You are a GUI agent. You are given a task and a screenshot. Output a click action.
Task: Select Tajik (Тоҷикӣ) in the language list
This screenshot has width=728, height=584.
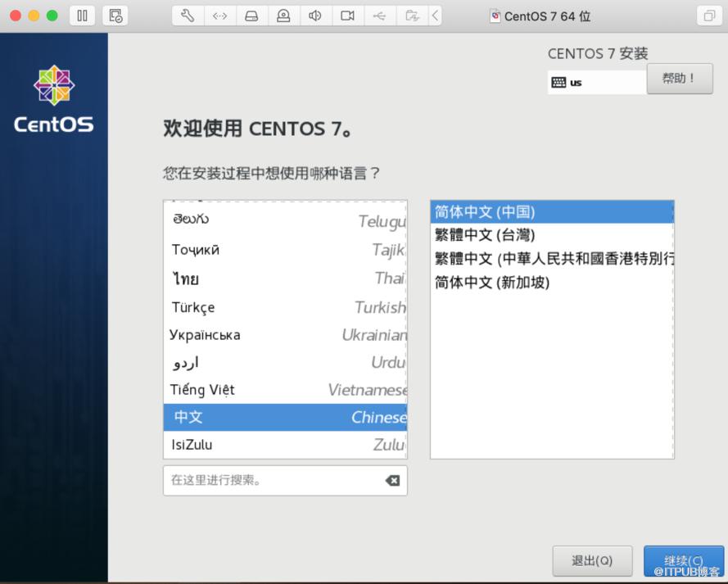tap(285, 250)
